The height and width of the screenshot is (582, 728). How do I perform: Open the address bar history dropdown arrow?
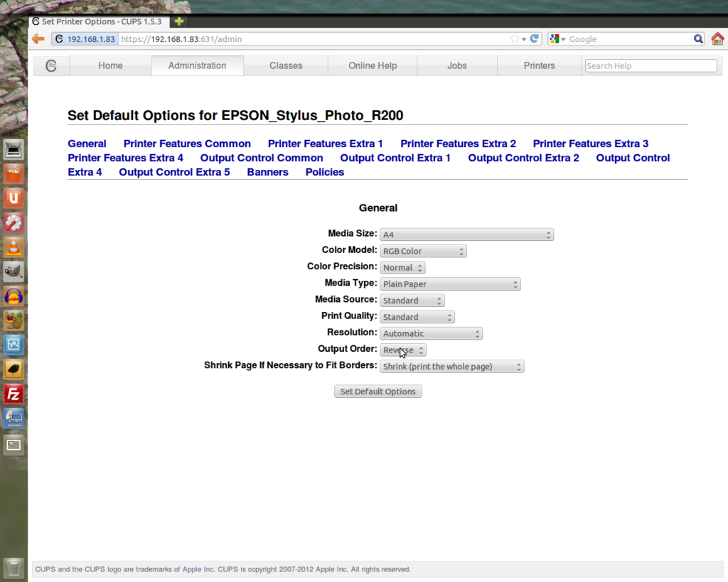tap(524, 40)
